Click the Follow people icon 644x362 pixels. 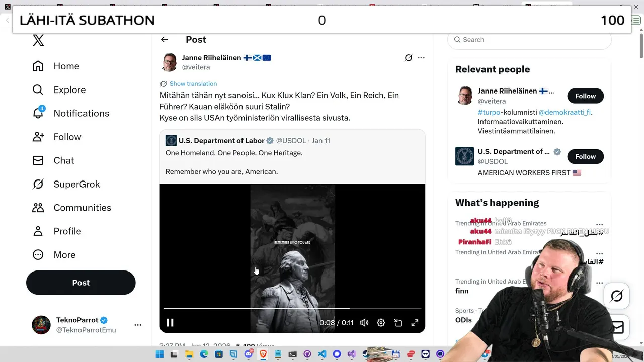tap(38, 137)
